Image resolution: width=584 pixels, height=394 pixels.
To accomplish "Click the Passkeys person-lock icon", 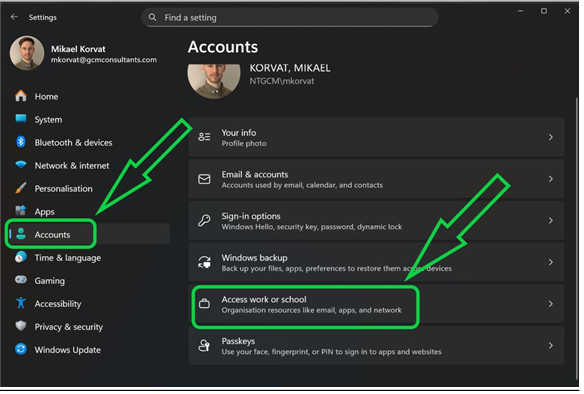I will point(204,346).
